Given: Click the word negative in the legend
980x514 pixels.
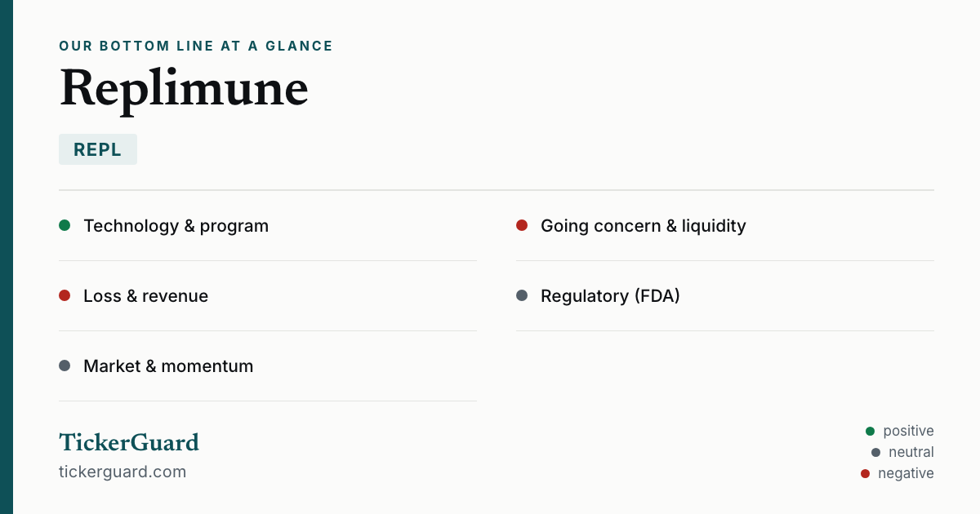Looking at the screenshot, I should pos(906,473).
